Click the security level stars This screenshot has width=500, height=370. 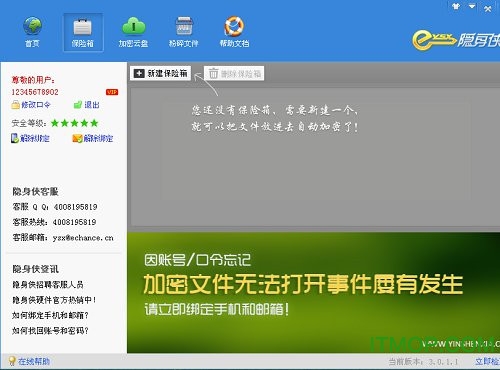[75, 123]
